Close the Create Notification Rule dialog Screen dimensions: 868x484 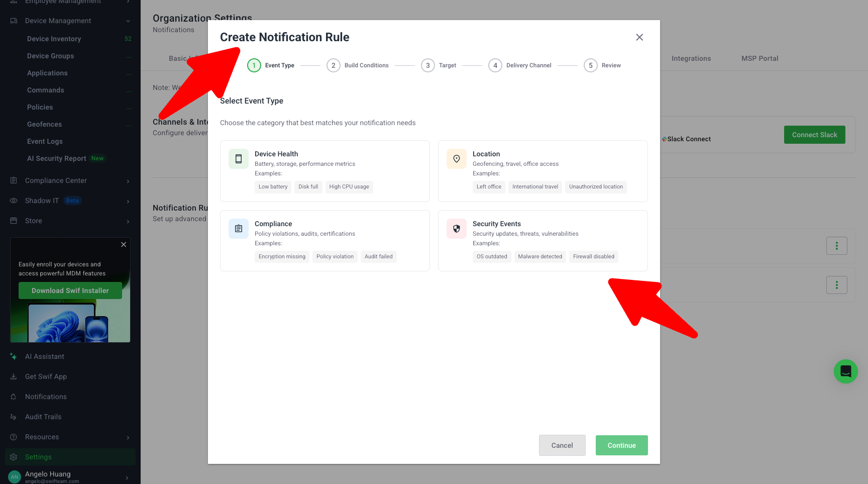pos(639,37)
